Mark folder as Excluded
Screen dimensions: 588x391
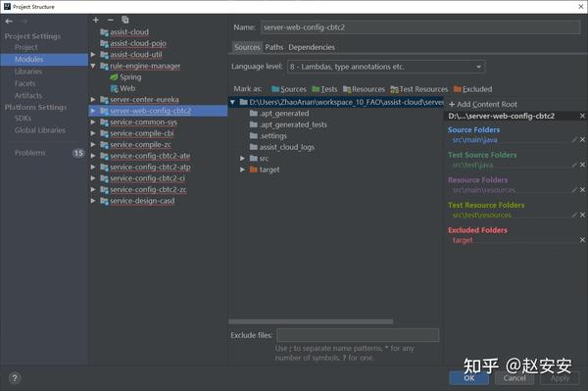[473, 89]
